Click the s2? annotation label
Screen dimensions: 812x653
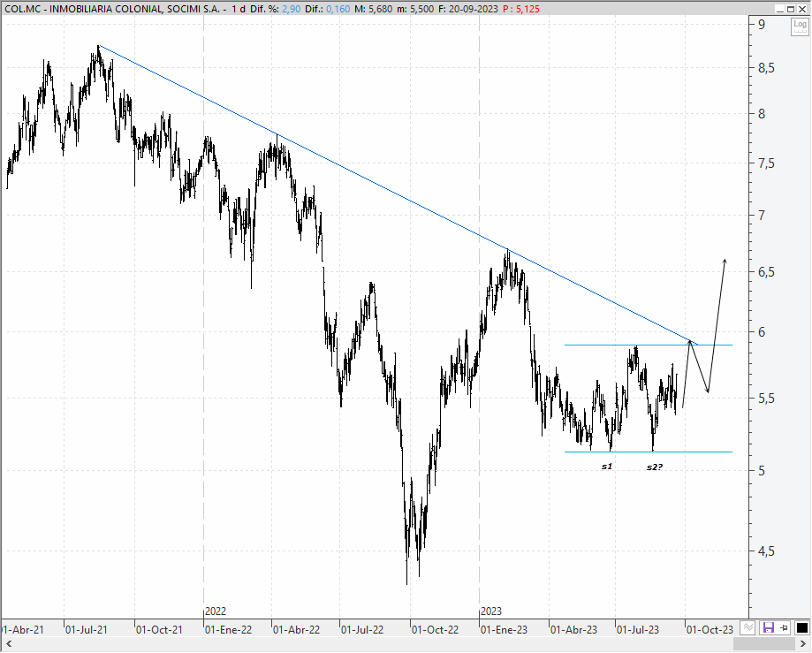coord(655,467)
